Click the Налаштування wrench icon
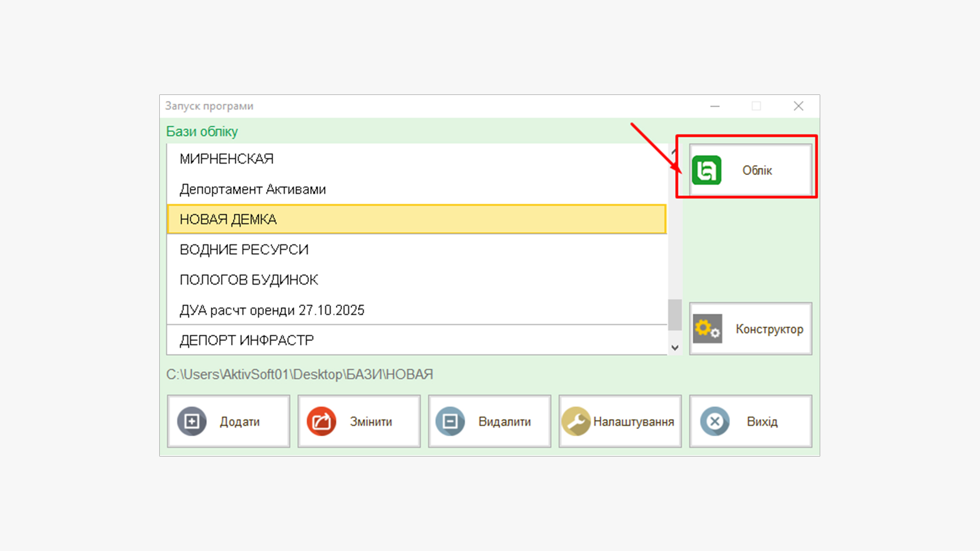This screenshot has width=980, height=551. click(576, 421)
